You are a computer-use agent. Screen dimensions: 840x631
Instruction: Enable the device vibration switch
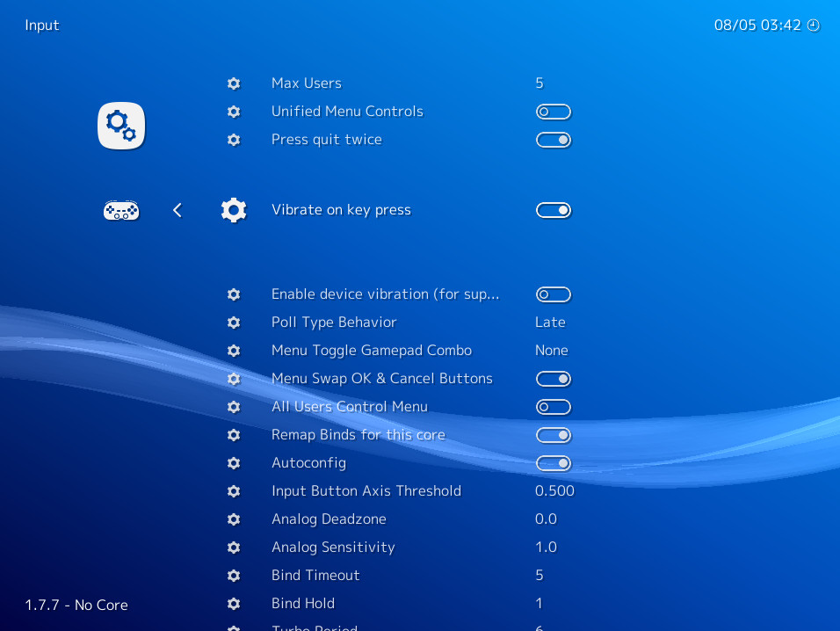[x=554, y=294]
